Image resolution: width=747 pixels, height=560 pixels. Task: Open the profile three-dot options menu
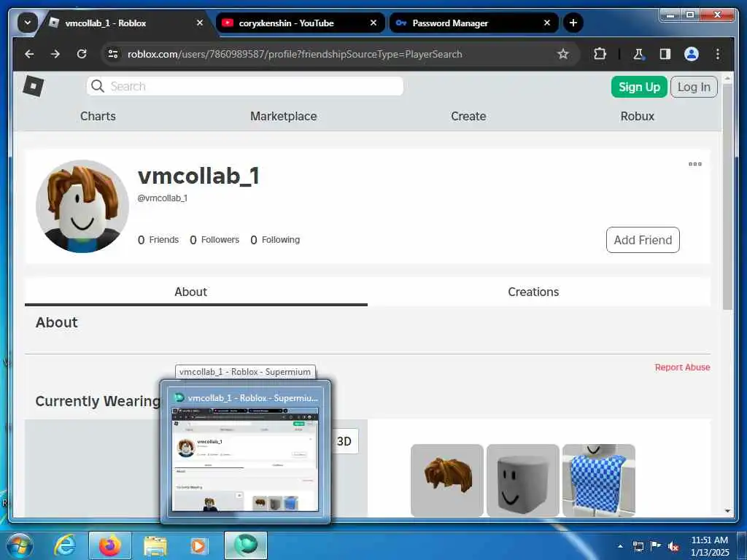pos(695,164)
